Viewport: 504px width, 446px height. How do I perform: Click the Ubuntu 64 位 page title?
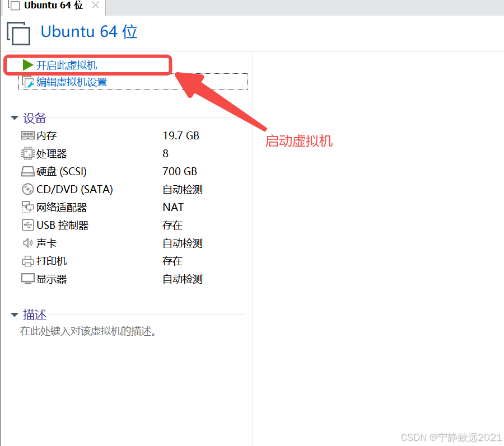pyautogui.click(x=89, y=32)
